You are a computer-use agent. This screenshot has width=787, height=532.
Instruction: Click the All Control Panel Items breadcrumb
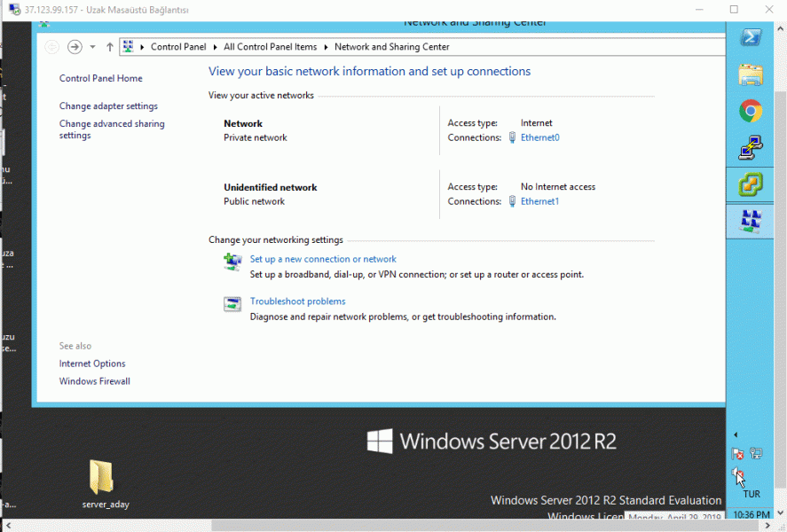point(270,47)
